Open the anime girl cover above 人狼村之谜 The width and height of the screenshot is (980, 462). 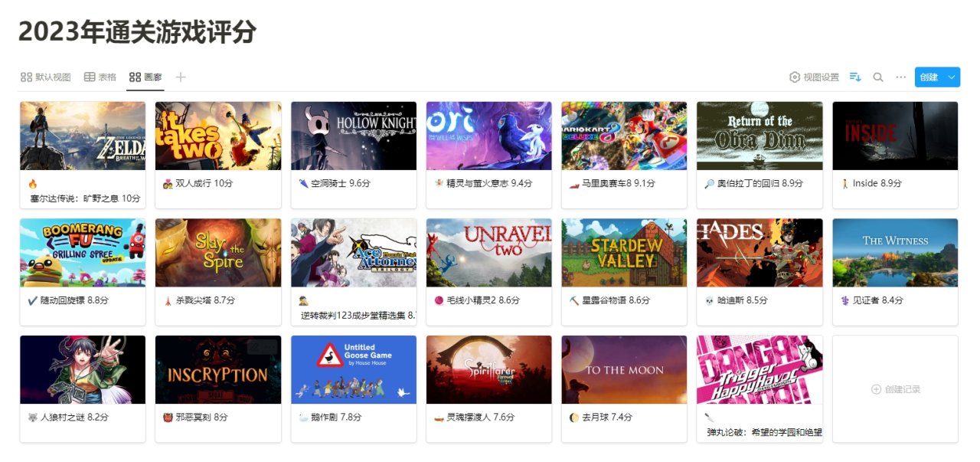(83, 369)
